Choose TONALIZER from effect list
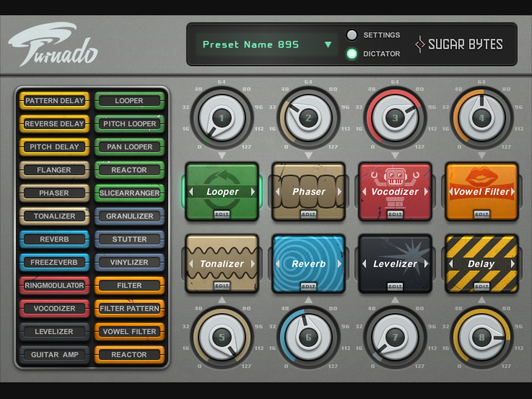Viewport: 532px width, 399px height. coord(54,216)
